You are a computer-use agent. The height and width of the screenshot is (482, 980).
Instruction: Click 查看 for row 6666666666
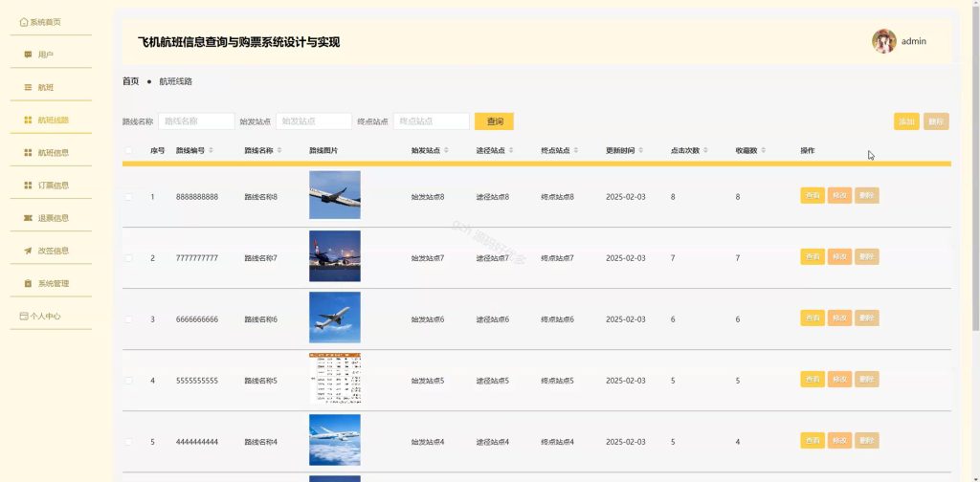pyautogui.click(x=813, y=318)
